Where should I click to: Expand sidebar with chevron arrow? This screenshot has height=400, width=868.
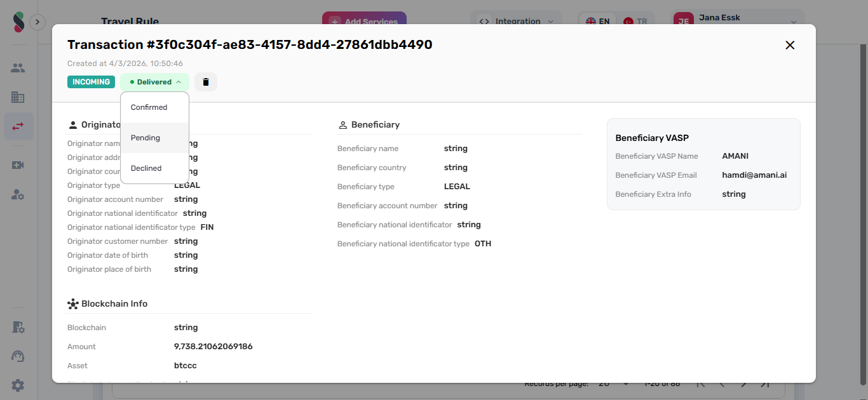click(37, 22)
